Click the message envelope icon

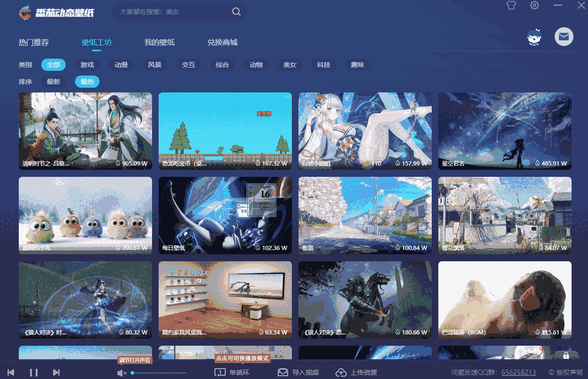coord(564,37)
